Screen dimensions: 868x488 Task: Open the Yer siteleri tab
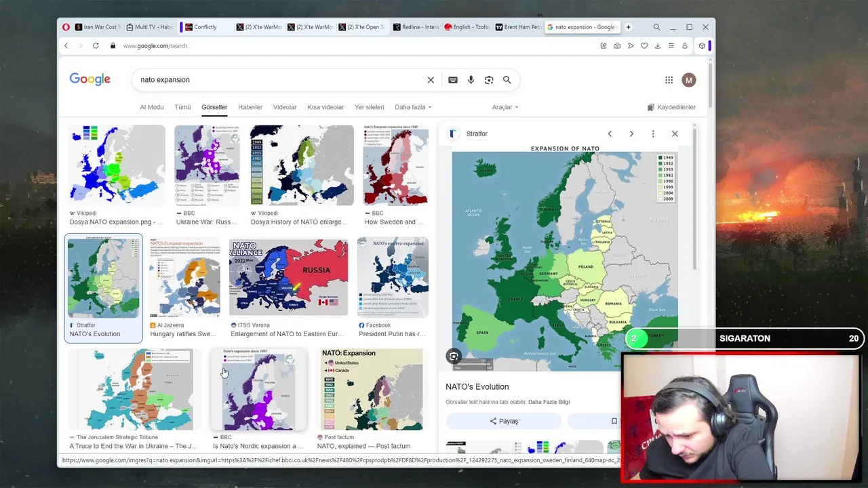369,107
